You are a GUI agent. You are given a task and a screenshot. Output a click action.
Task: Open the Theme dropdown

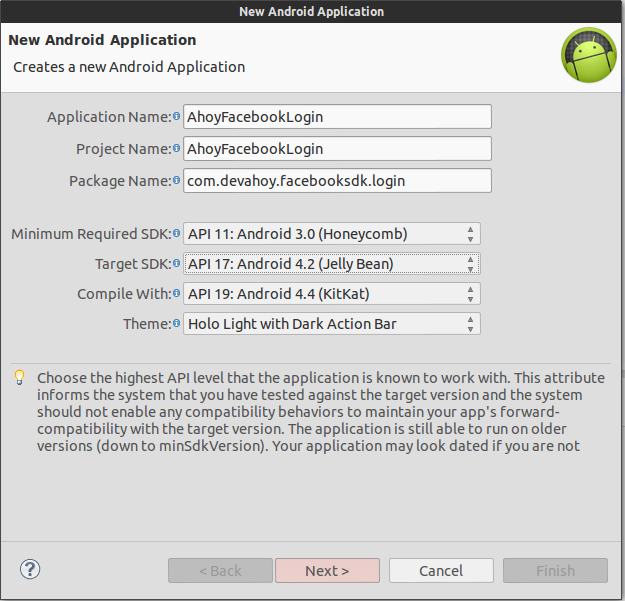pos(332,324)
